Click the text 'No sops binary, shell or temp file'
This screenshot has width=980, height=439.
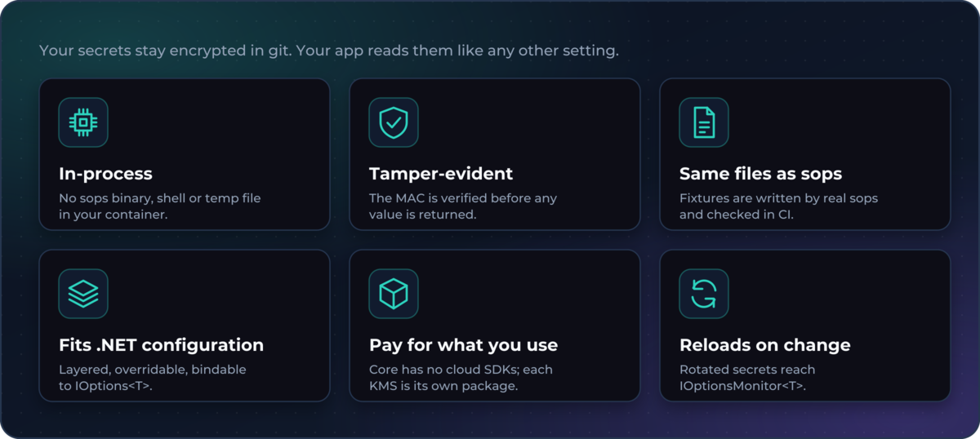[160, 198]
